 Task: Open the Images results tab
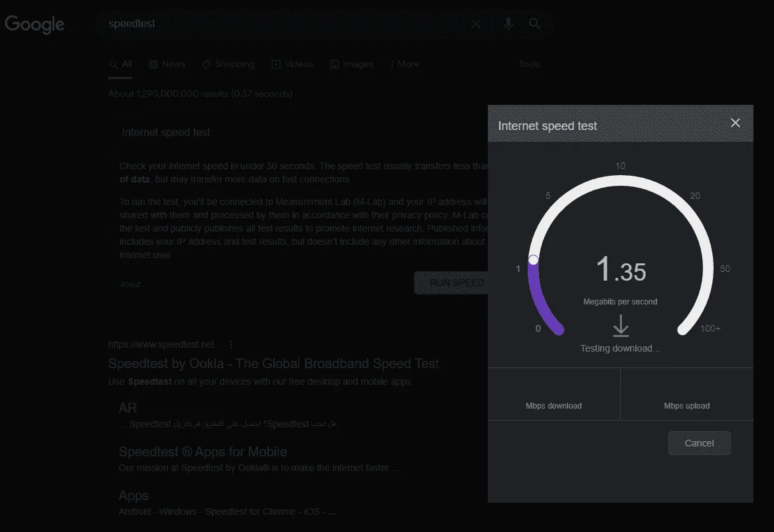[x=352, y=64]
